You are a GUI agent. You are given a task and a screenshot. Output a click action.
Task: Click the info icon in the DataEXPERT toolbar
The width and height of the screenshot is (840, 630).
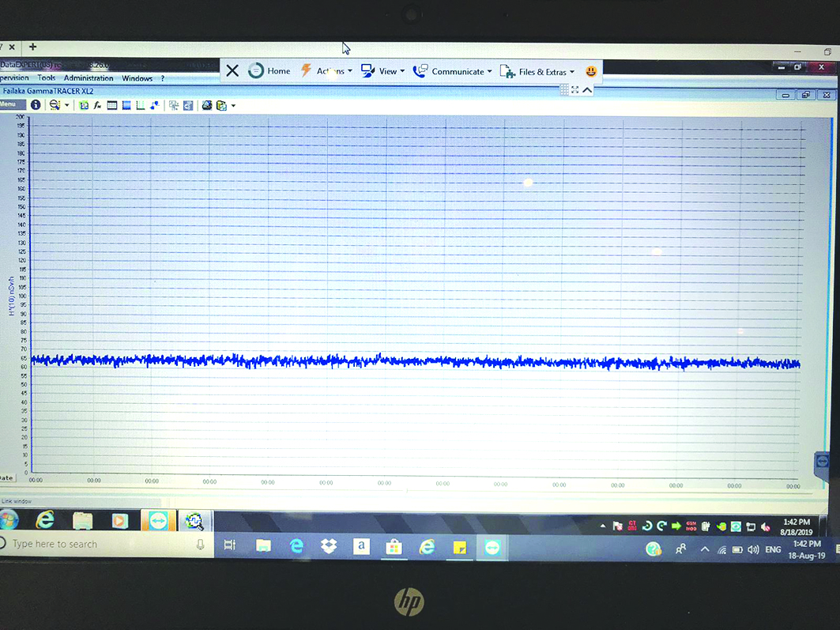36,104
